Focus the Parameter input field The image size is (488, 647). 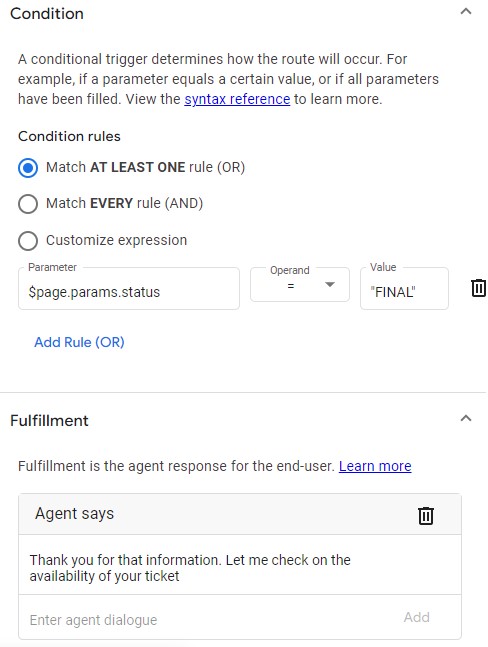click(x=129, y=288)
